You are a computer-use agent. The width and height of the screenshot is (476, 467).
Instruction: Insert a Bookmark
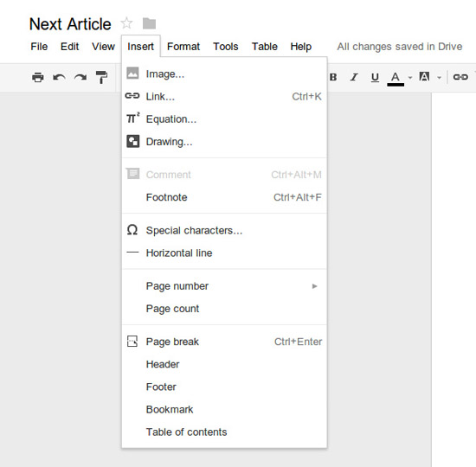(224, 409)
